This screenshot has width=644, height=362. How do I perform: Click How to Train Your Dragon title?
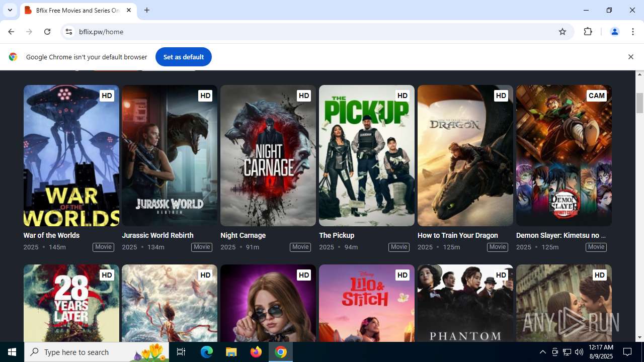458,235
